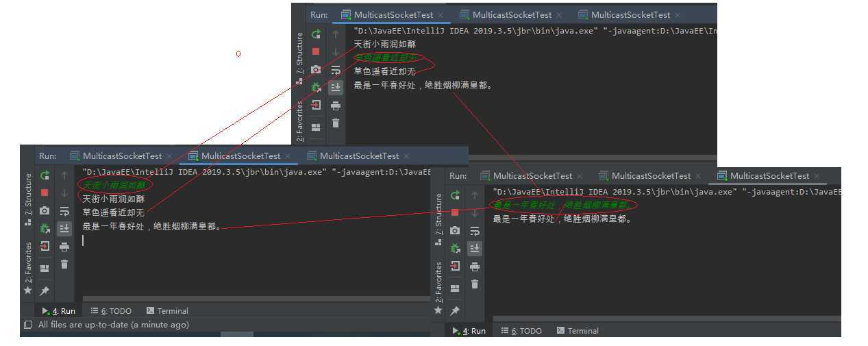Toggle soft-wrap in bottom-left window console
The image size is (868, 346).
tap(64, 211)
